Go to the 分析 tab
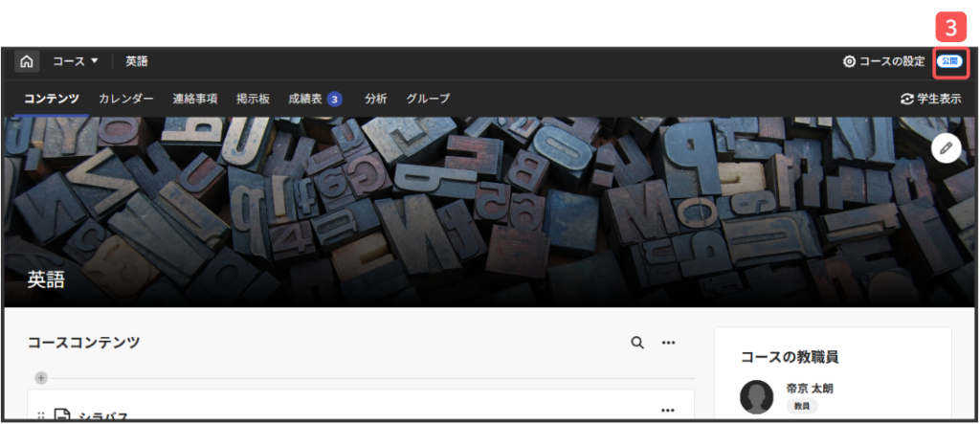 coord(375,99)
